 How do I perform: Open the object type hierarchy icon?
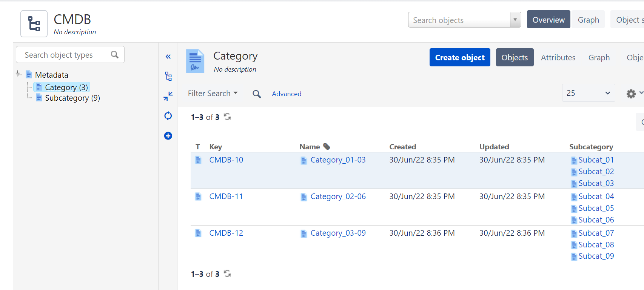(168, 76)
